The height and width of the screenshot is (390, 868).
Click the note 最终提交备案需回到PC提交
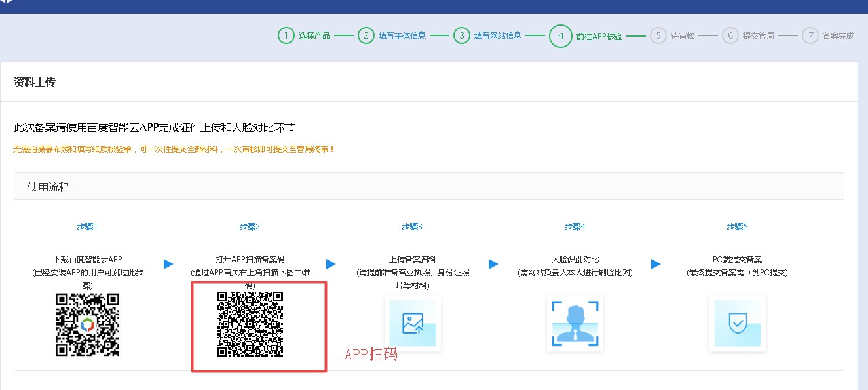click(x=737, y=272)
